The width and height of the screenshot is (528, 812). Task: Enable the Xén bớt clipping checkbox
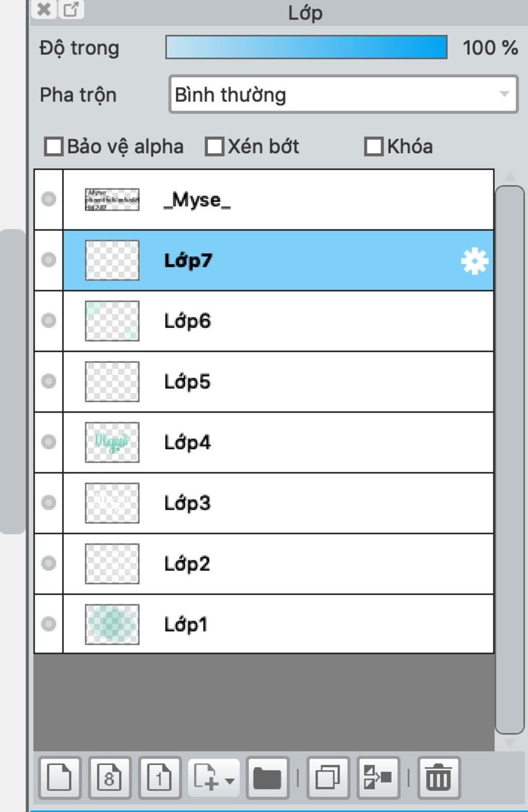point(214,147)
